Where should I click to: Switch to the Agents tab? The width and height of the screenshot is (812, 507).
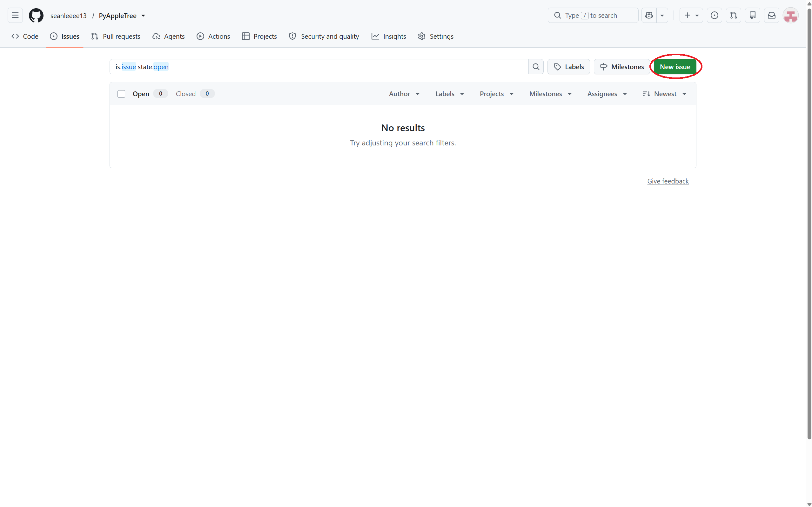[x=168, y=36]
